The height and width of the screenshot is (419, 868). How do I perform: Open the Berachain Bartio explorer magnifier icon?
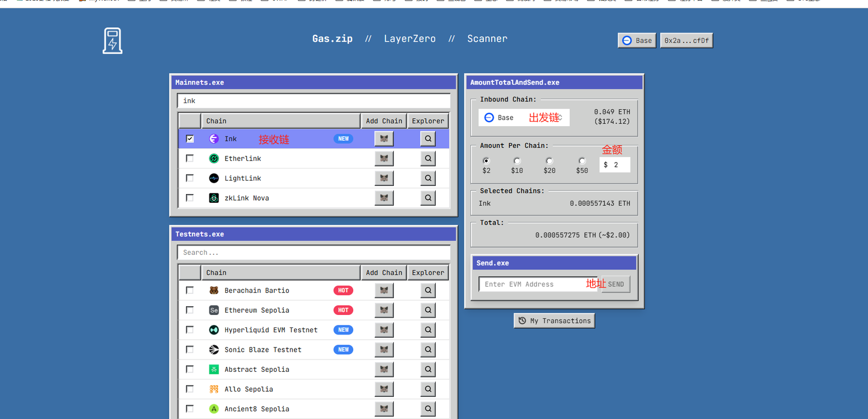[428, 291]
